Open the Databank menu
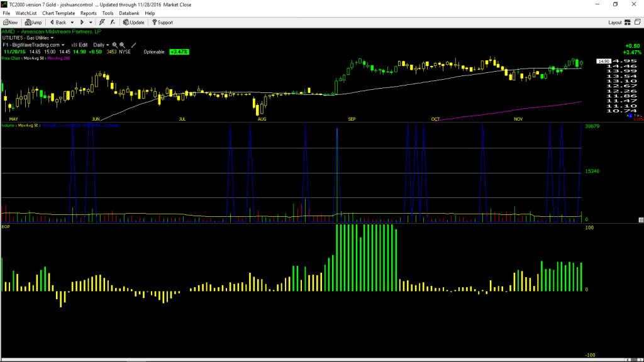 129,13
